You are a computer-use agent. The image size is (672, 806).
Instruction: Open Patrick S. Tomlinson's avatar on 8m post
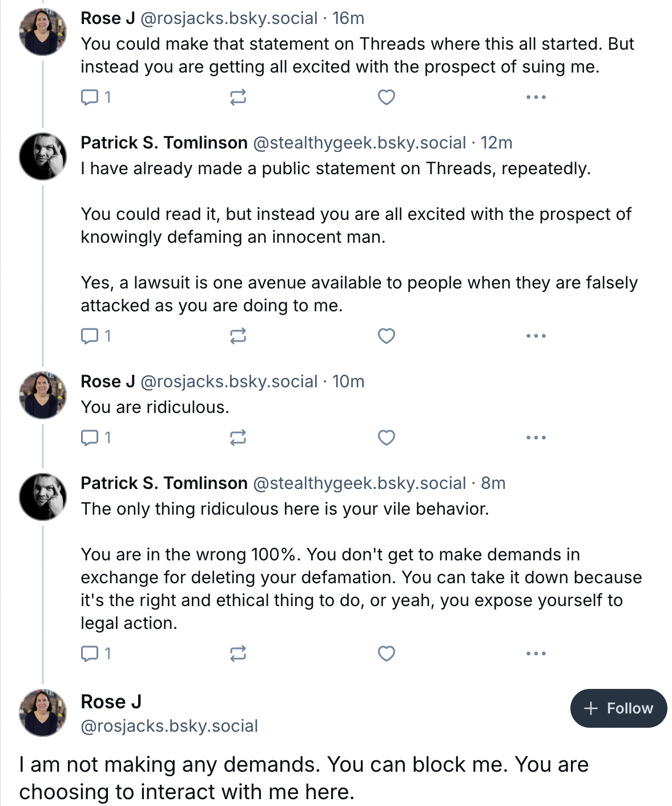coord(43,496)
